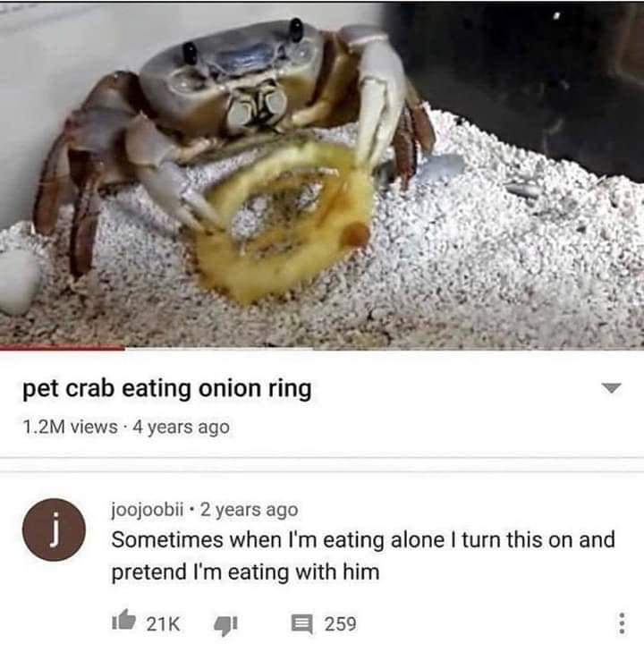This screenshot has height=652, width=644.
Task: Click the 1.2M views info line
Action: (x=126, y=427)
